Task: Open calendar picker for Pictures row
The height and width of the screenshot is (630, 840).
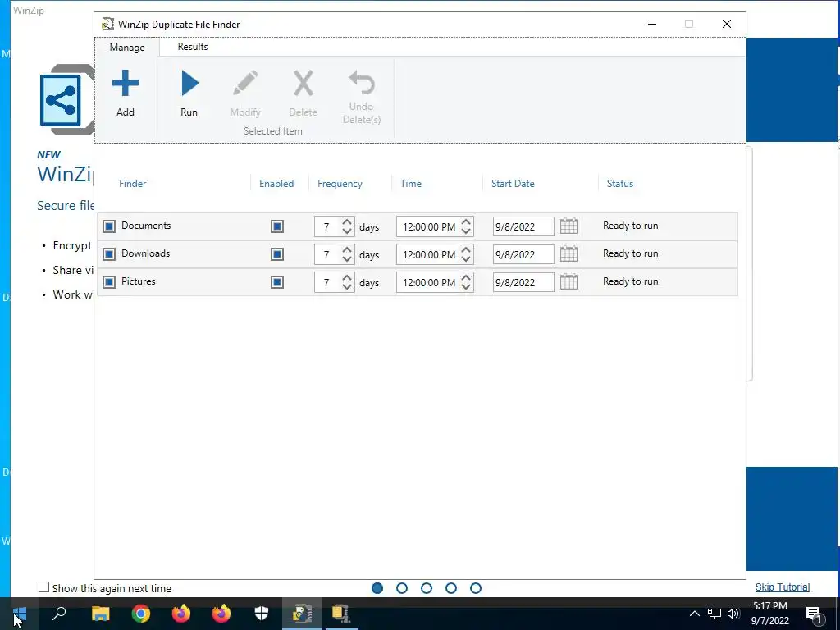Action: point(569,282)
